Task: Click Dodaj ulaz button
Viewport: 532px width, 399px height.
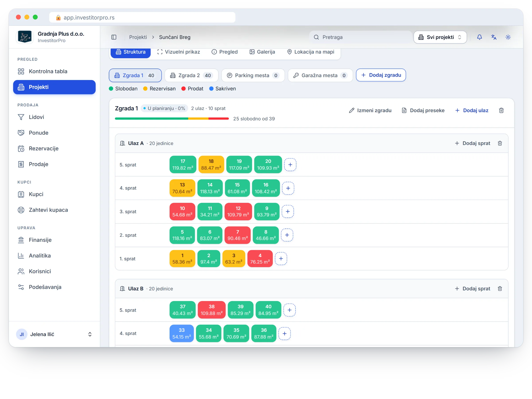Action: tap(472, 110)
